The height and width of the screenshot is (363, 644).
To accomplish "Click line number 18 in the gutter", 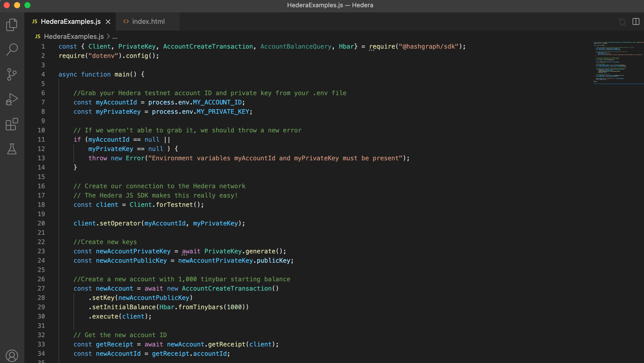I will (41, 205).
